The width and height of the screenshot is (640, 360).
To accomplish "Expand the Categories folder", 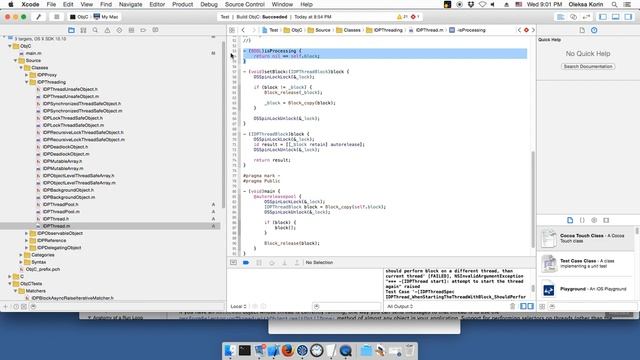I will pyautogui.click(x=21, y=255).
